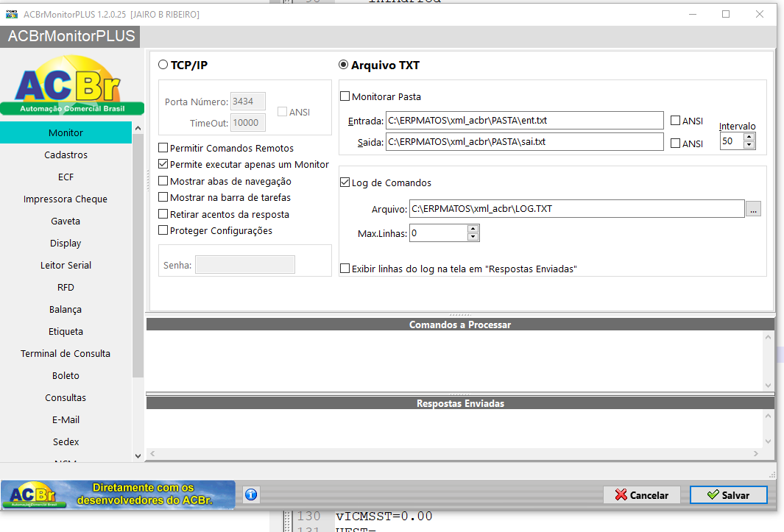This screenshot has height=532, width=784.
Task: Click Comandos a Processar scroll up arrow
Action: [769, 337]
